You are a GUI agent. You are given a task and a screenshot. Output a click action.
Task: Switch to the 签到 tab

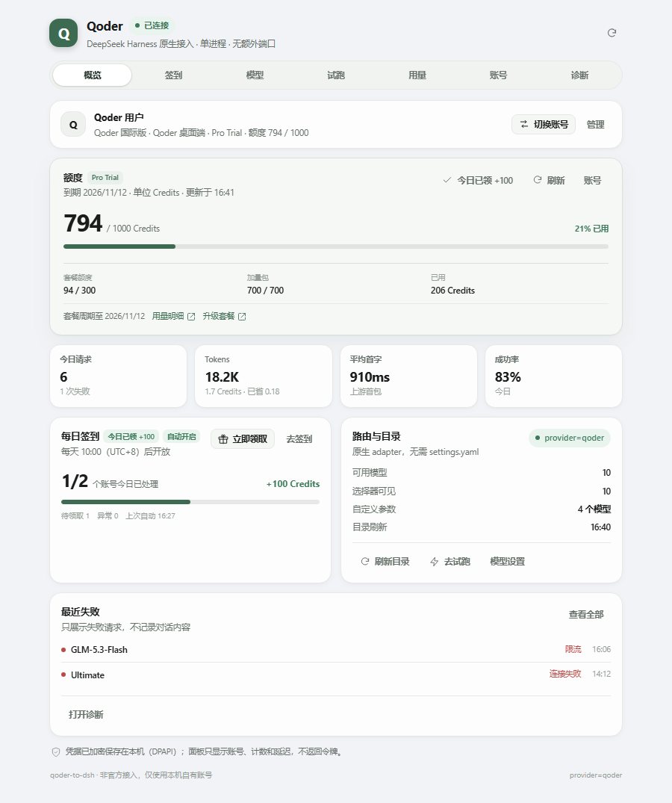[173, 75]
